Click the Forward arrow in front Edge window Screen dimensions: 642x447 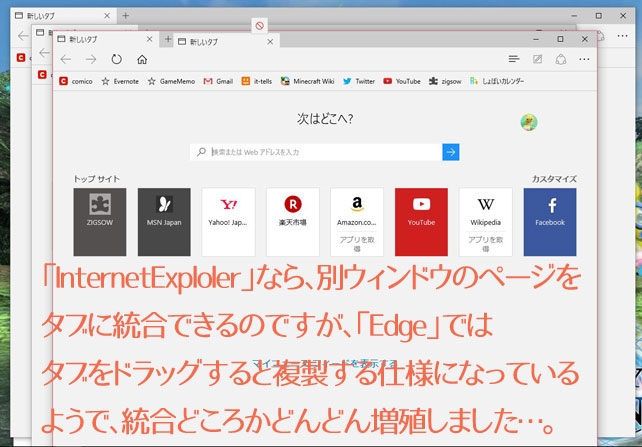pos(91,59)
